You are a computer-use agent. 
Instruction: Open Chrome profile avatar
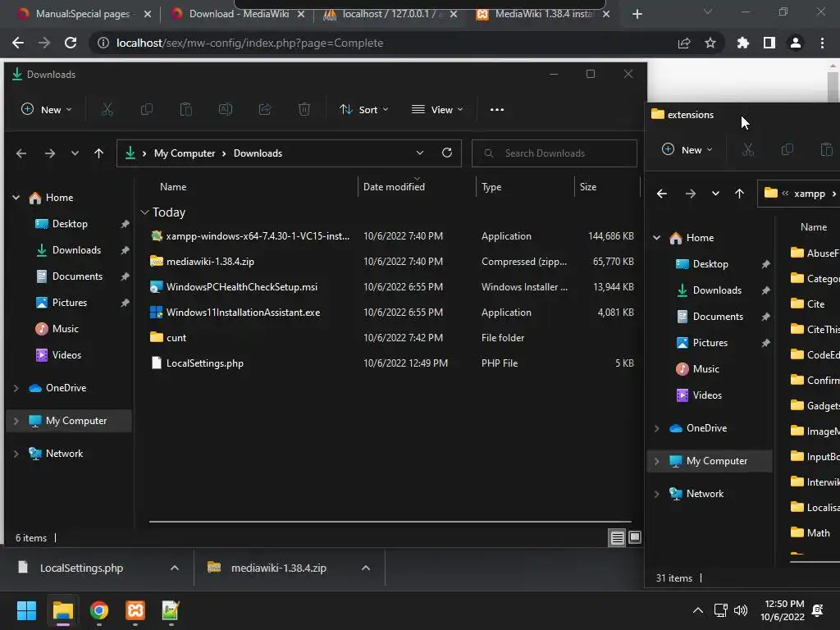coord(796,43)
